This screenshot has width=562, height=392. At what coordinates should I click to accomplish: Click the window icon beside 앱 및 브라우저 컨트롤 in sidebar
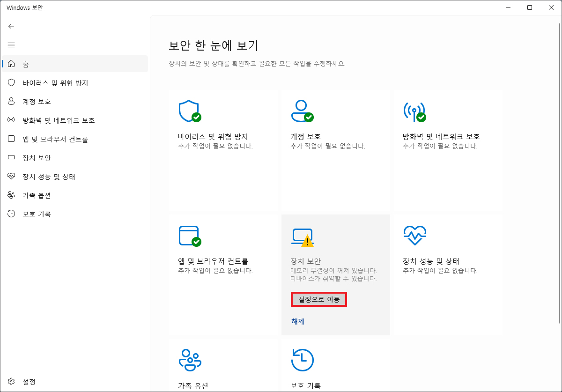[x=12, y=139]
